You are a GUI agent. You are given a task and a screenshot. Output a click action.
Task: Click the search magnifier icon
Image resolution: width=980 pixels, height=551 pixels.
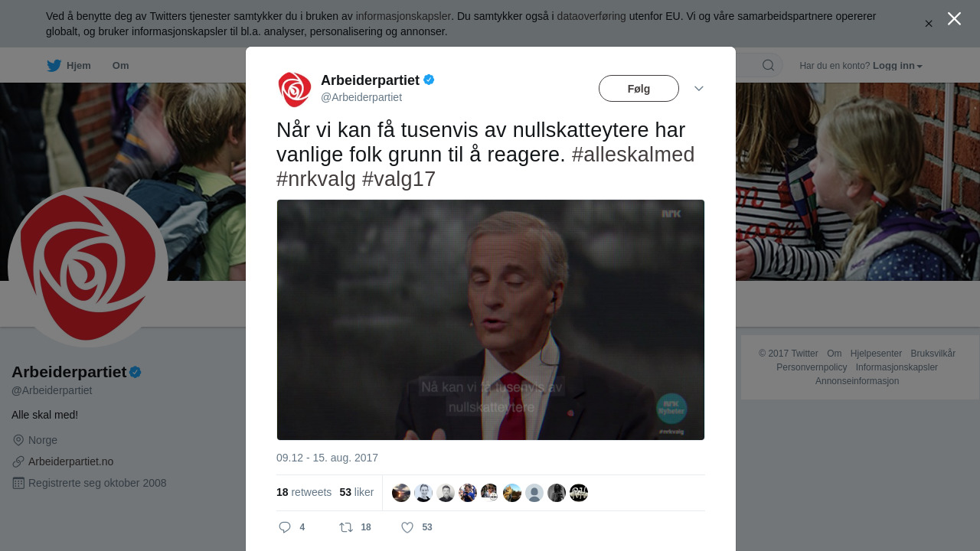(x=768, y=65)
